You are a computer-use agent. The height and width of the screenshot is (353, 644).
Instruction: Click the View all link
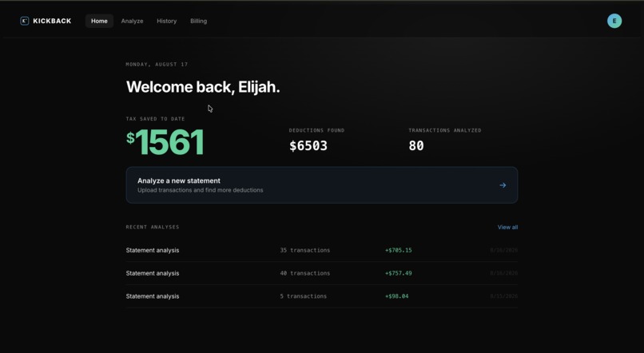507,227
